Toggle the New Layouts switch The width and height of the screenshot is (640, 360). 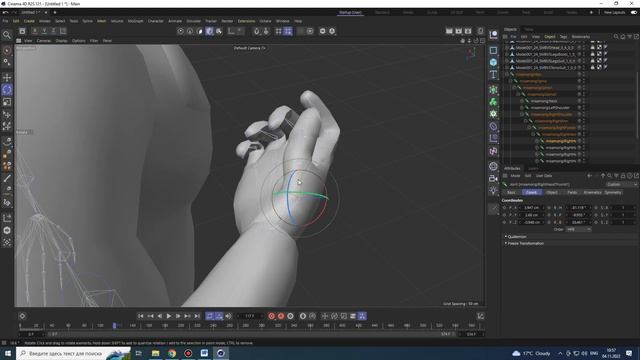point(634,12)
